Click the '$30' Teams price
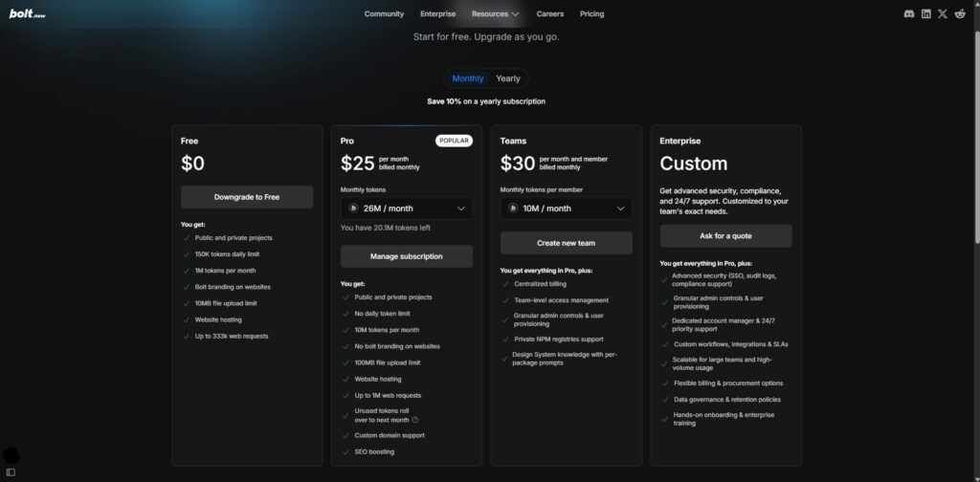The height and width of the screenshot is (482, 980). [518, 164]
